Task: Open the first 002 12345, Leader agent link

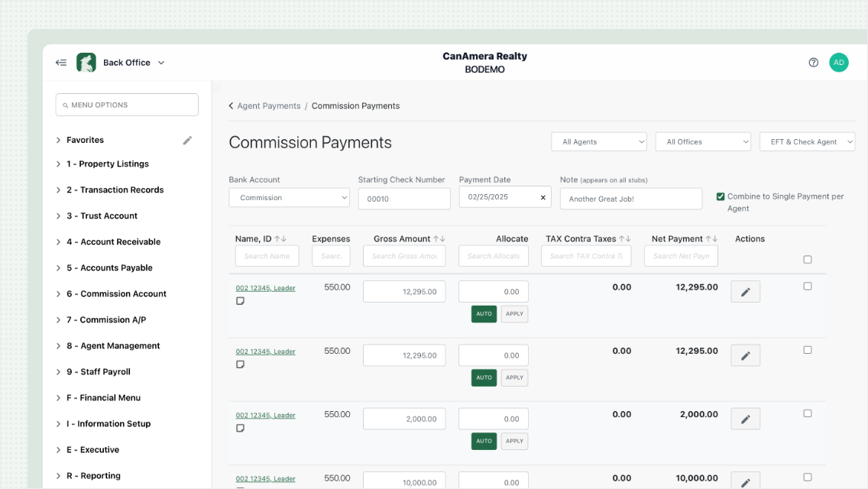Action: 266,288
